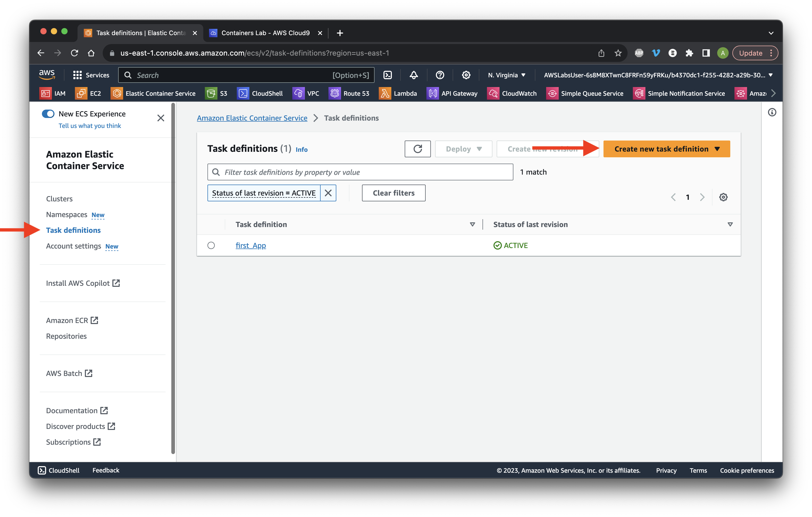The height and width of the screenshot is (517, 812).
Task: Open Elastic Container Service shortcut
Action: click(x=153, y=94)
